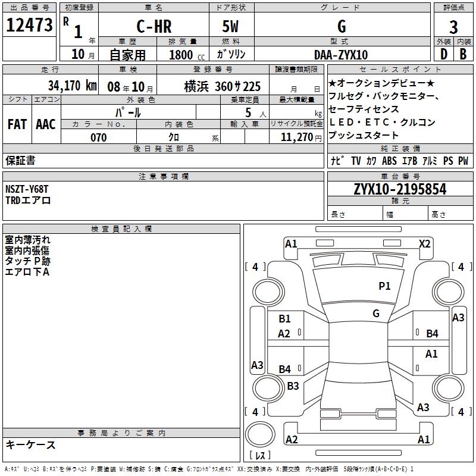This screenshot has height=476, width=476.
Task: Select the エアB airbag equipment item
Action: coord(409,161)
